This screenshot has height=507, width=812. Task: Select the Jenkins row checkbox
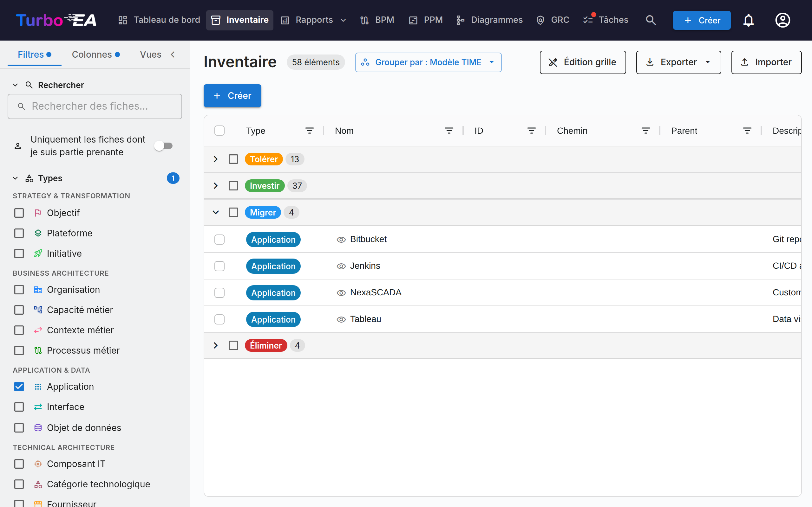pos(219,266)
